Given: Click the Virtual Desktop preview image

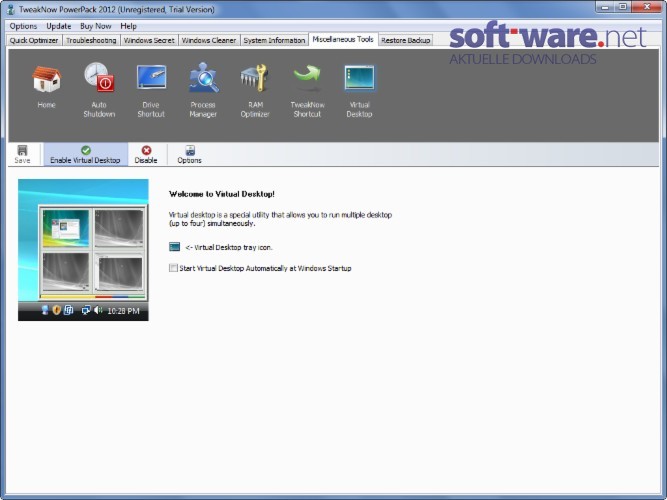Looking at the screenshot, I should point(83,250).
